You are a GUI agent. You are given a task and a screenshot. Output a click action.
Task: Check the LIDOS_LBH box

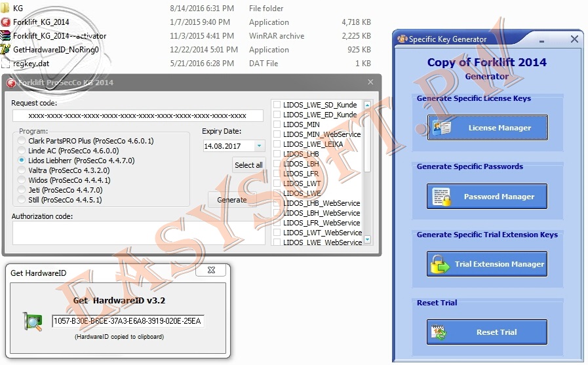pos(277,164)
